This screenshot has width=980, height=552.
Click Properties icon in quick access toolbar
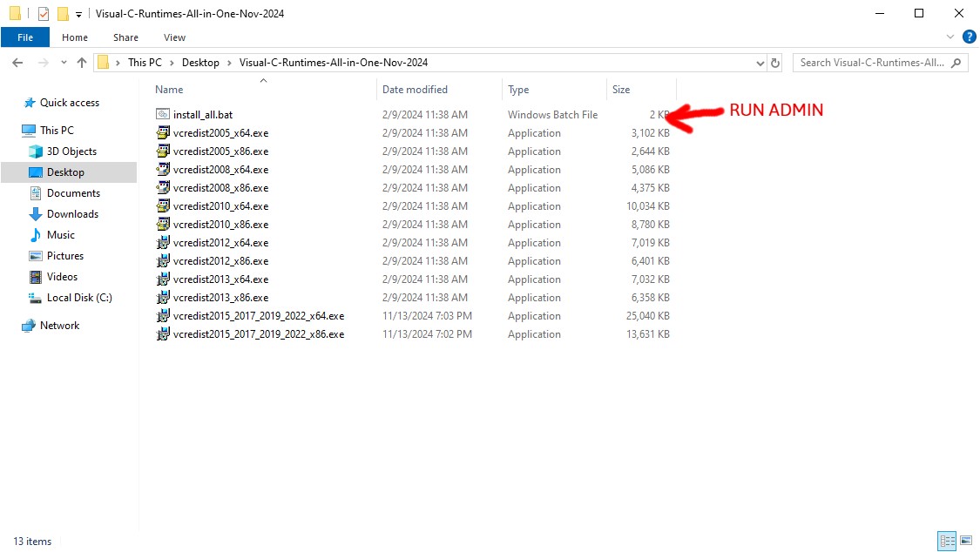(x=43, y=14)
